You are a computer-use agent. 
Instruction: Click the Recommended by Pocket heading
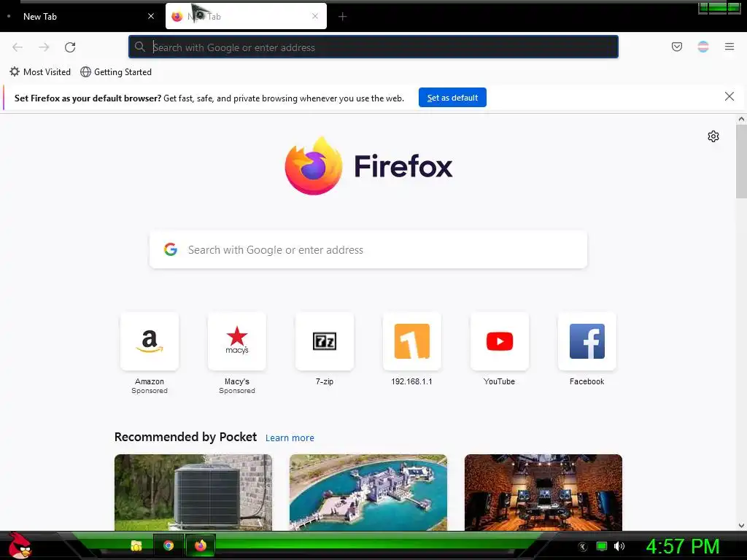point(185,437)
